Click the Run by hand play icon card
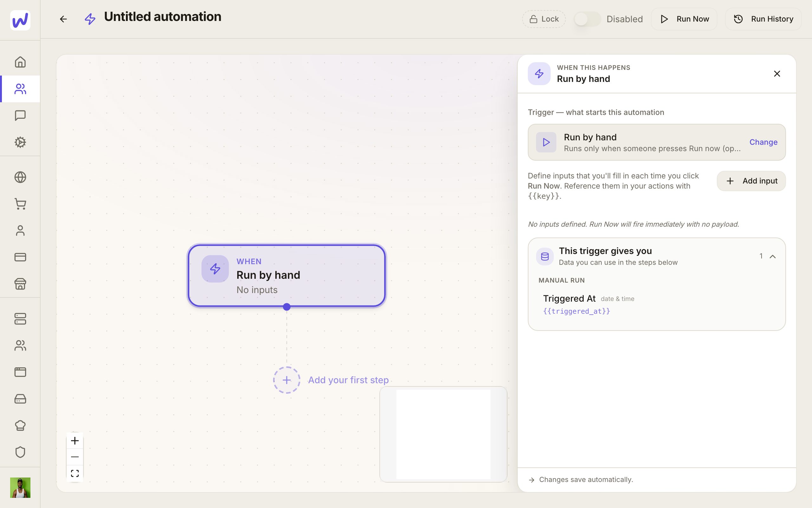Viewport: 812px width, 508px height. point(657,142)
